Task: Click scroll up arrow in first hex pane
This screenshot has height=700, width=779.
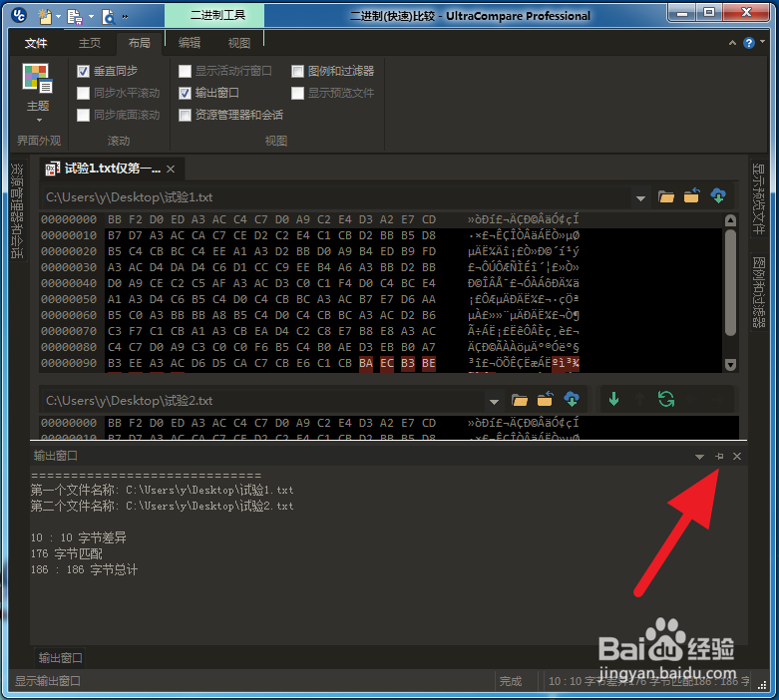Action: click(x=730, y=220)
